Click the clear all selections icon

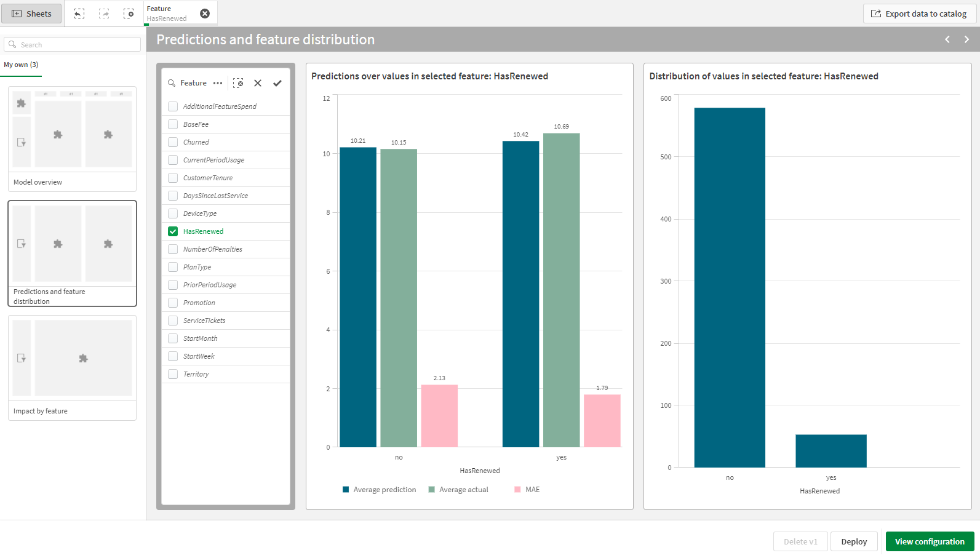point(129,14)
